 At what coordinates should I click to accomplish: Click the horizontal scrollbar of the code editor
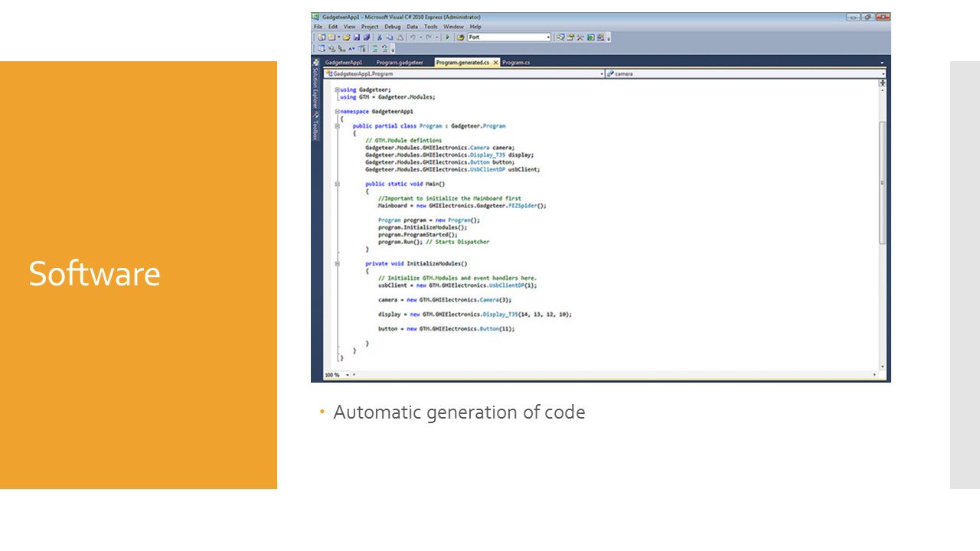pos(615,375)
